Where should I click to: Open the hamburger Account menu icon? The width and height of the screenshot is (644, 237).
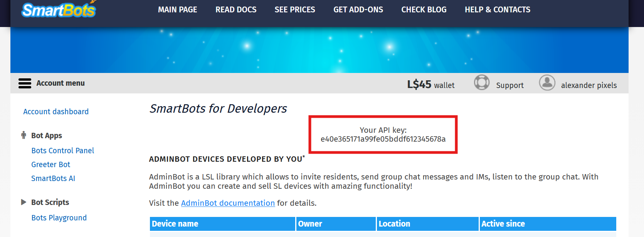pyautogui.click(x=25, y=83)
